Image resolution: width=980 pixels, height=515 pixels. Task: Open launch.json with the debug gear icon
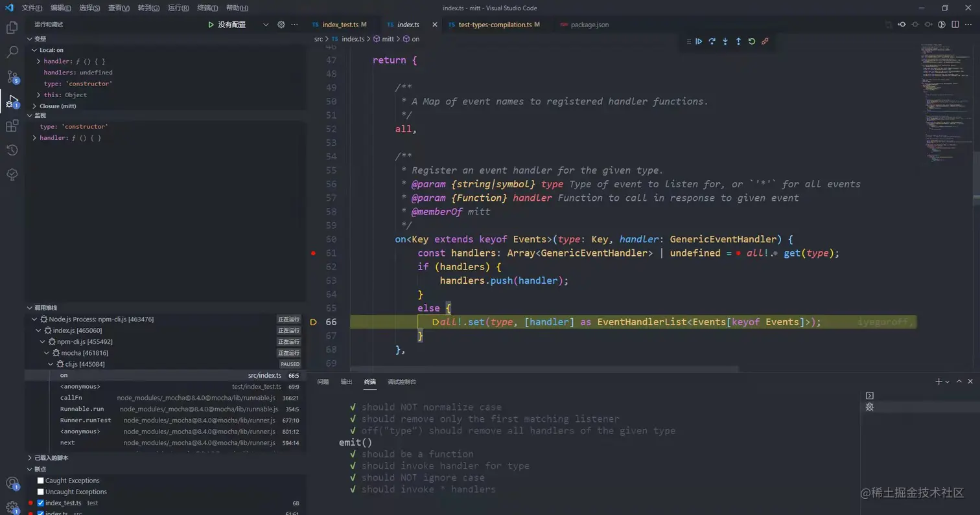pos(281,25)
